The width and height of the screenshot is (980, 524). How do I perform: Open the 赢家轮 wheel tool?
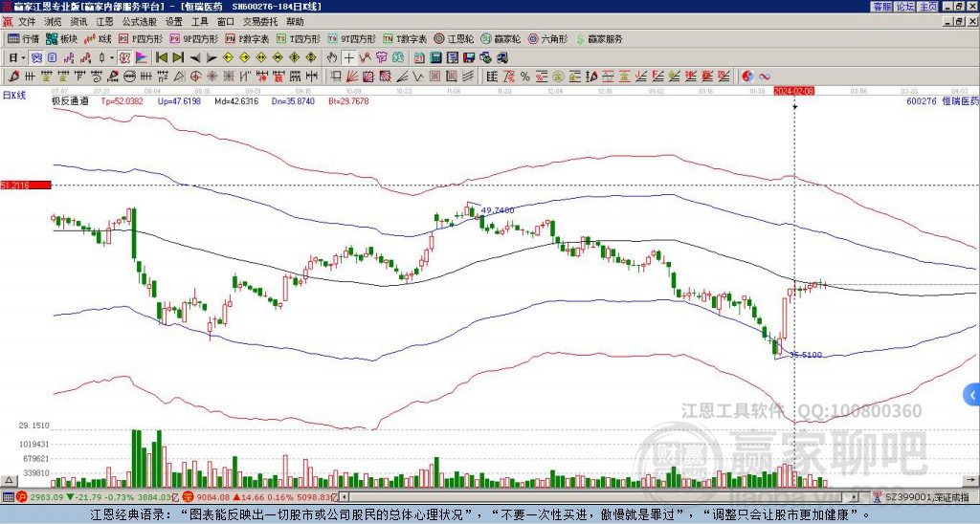coord(501,38)
